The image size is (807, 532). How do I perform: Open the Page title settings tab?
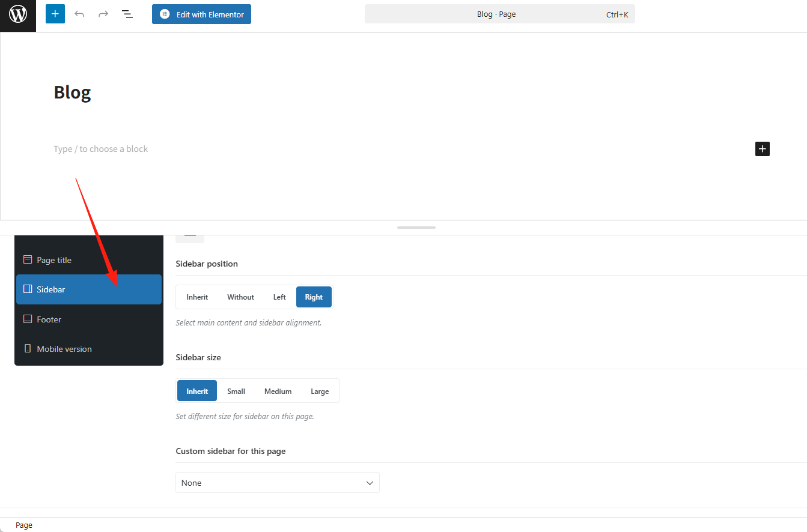pyautogui.click(x=54, y=260)
